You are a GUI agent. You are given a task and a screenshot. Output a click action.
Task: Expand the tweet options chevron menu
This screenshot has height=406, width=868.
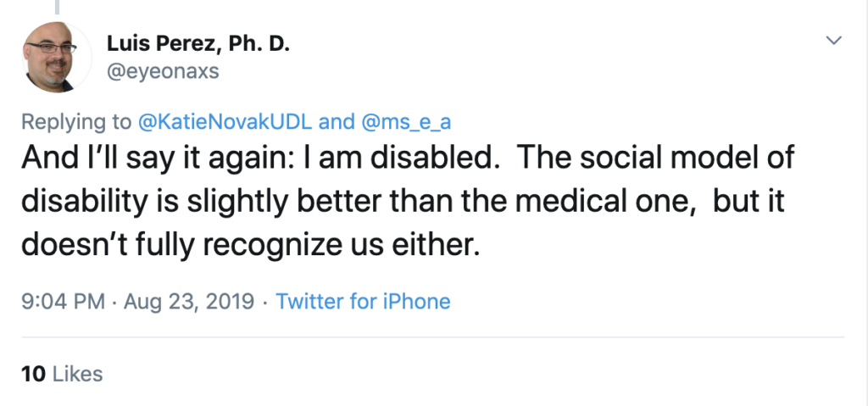[834, 41]
